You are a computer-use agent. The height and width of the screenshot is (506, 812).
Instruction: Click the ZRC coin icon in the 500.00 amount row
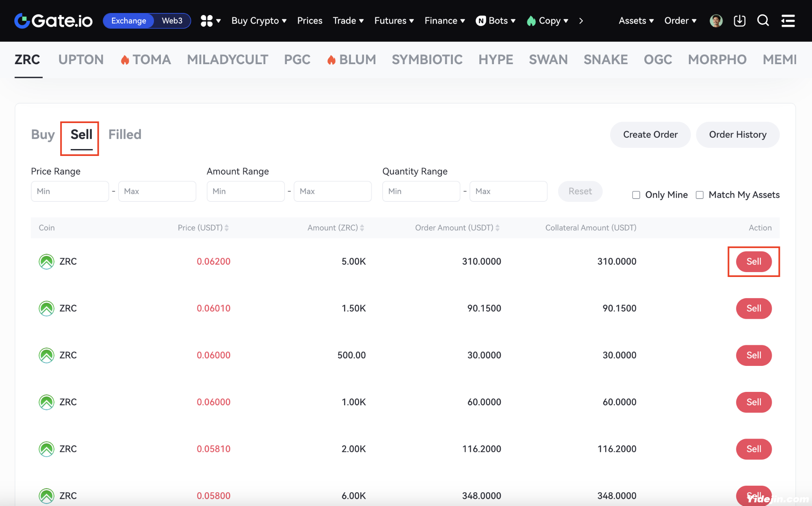pyautogui.click(x=46, y=355)
